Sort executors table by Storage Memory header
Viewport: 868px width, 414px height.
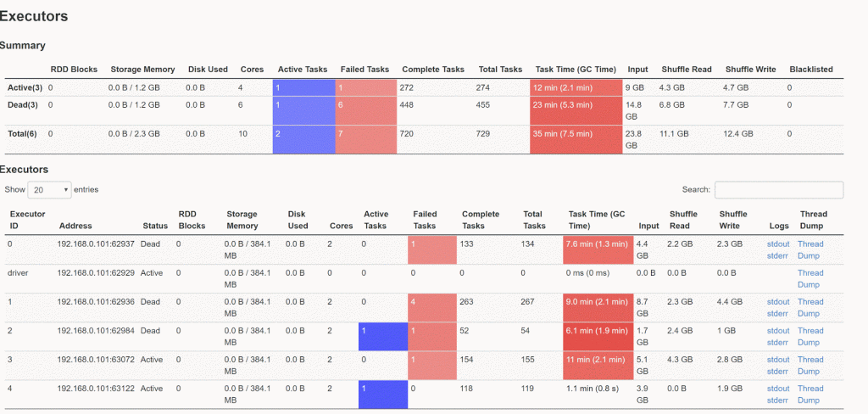coord(242,220)
